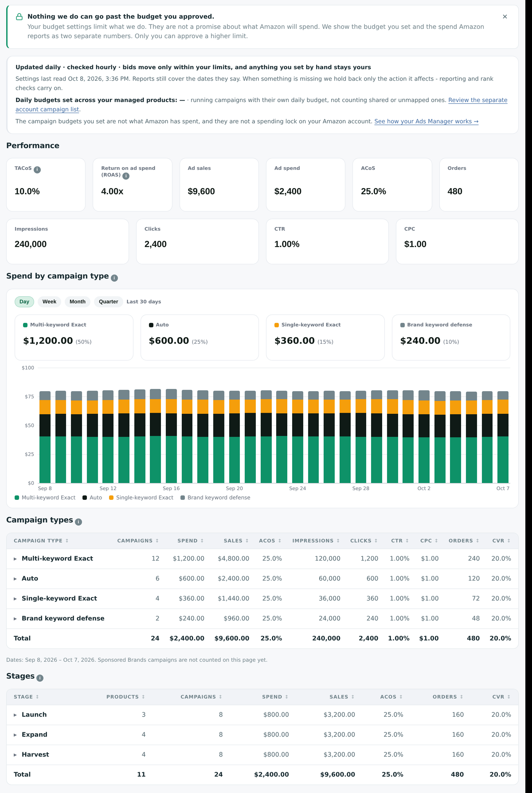Click the Oct 7 stacked spend bar
Viewport: 532px width, 793px height.
pos(503,437)
